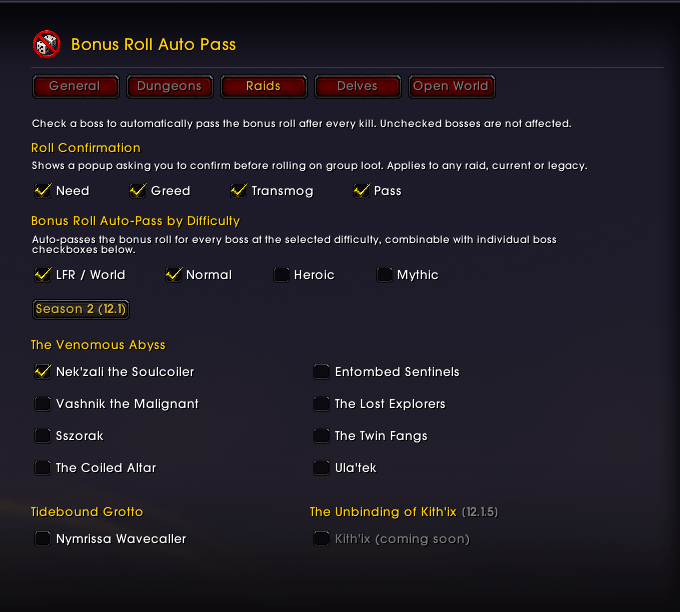Image resolution: width=680 pixels, height=612 pixels.
Task: Switch to the General tab
Action: point(75,86)
